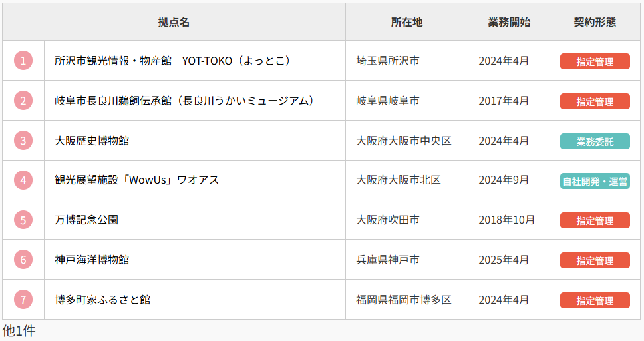Open 岐阜市長良川鵜飼伝承館 facility name
The width and height of the screenshot is (644, 341).
point(184,101)
